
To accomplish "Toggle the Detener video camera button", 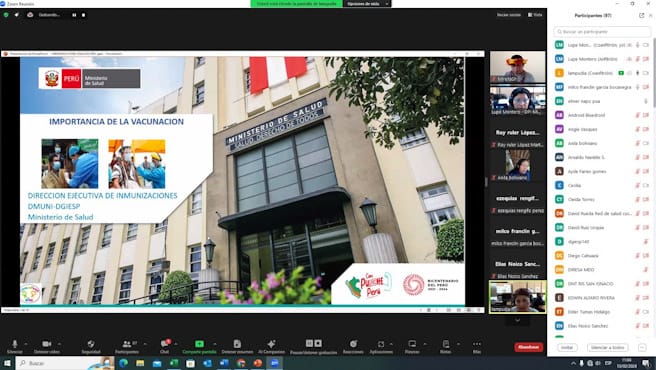I will tap(46, 344).
